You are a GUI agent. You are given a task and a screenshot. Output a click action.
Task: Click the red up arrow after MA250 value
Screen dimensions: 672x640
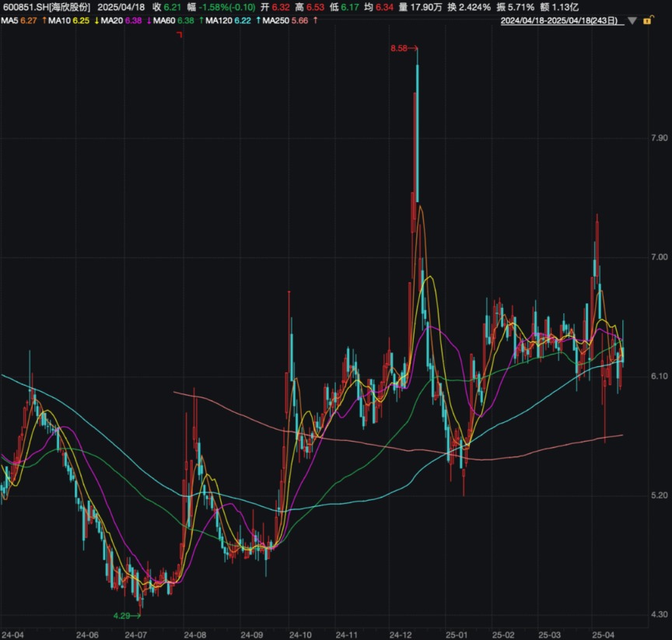click(315, 19)
